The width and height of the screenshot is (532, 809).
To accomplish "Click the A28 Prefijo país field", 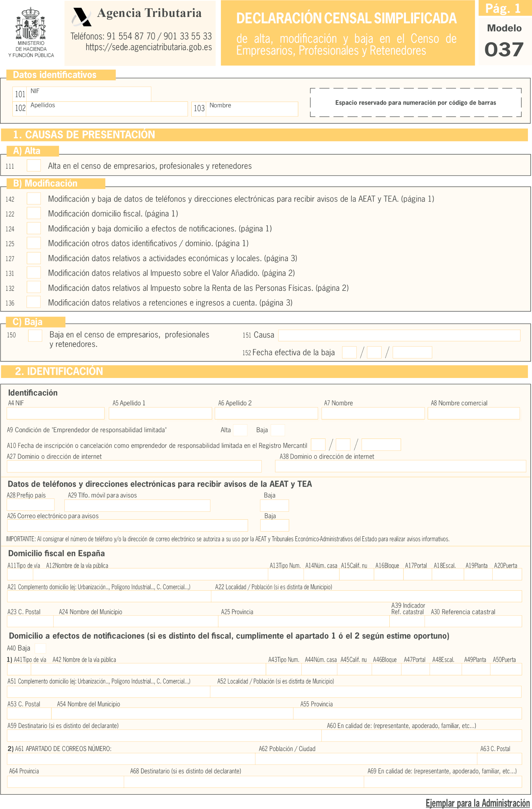I will (x=31, y=505).
